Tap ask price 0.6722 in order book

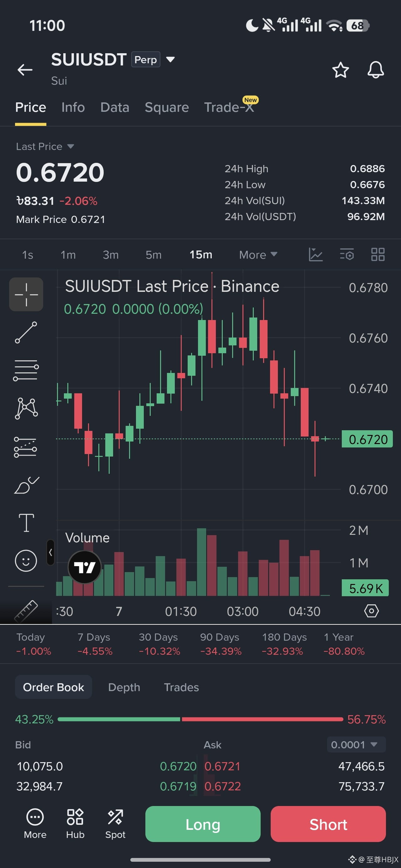223,786
